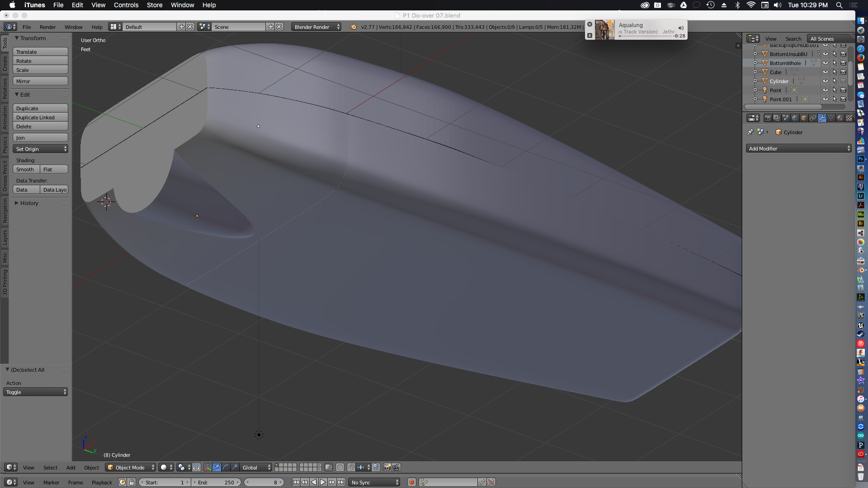Click the insert keyframes key icon
The height and width of the screenshot is (488, 868).
(x=482, y=482)
